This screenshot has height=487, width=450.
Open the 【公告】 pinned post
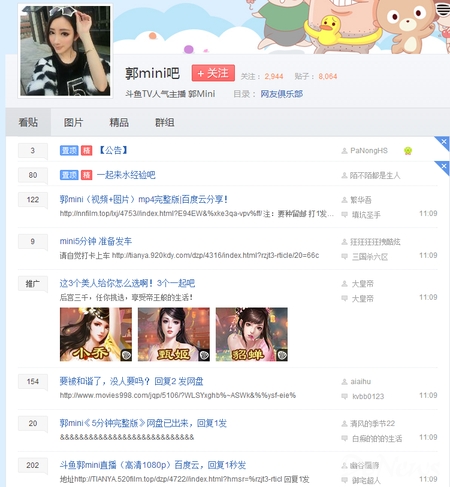tap(114, 150)
